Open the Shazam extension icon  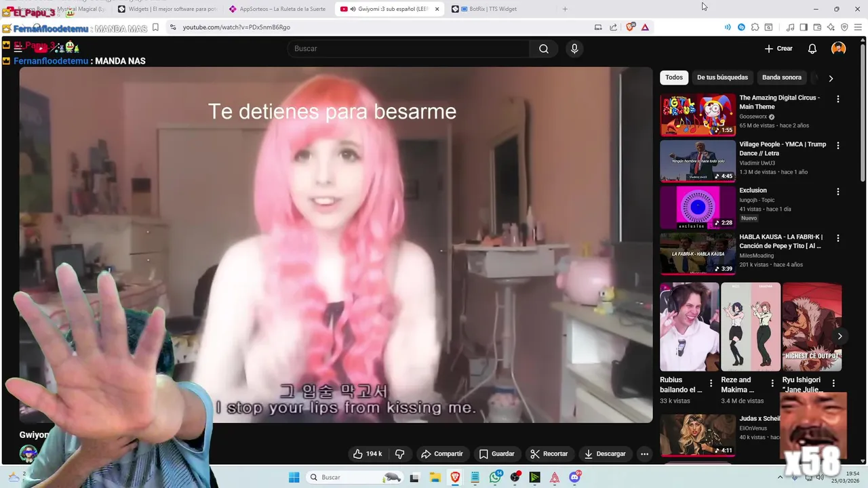pyautogui.click(x=741, y=27)
